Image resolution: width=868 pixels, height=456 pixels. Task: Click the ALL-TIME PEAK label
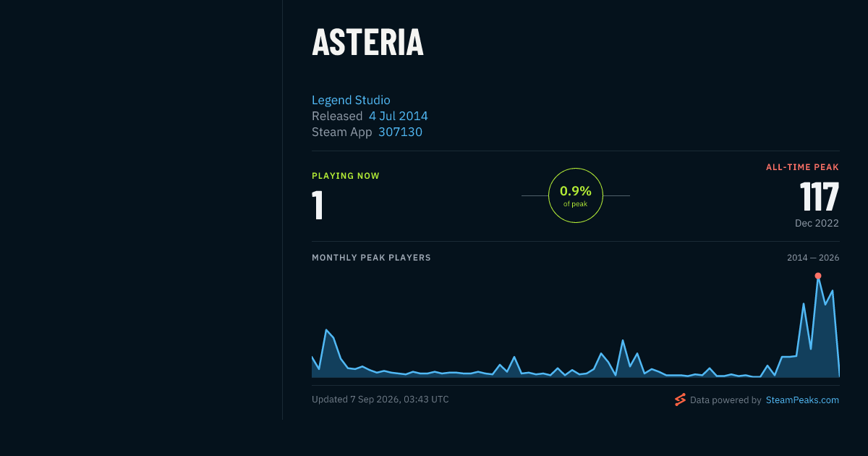(x=802, y=167)
